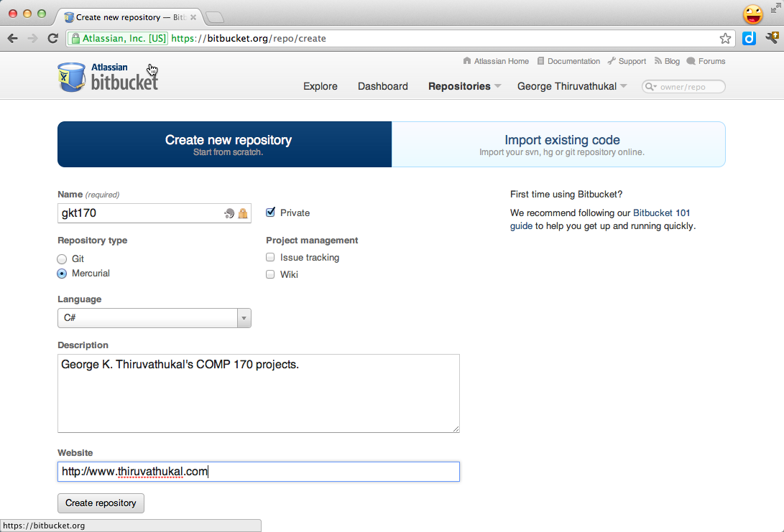Select Git repository type

coord(63,258)
